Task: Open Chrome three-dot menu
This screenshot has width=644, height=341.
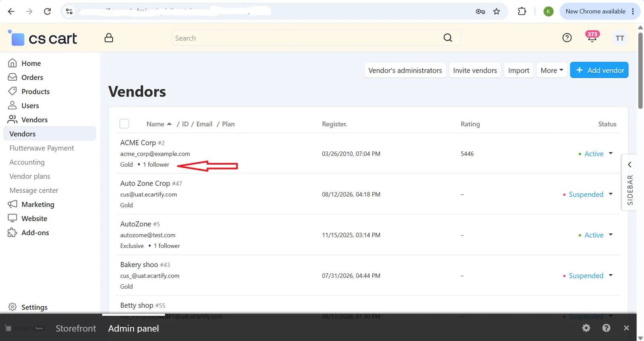Action: point(633,11)
